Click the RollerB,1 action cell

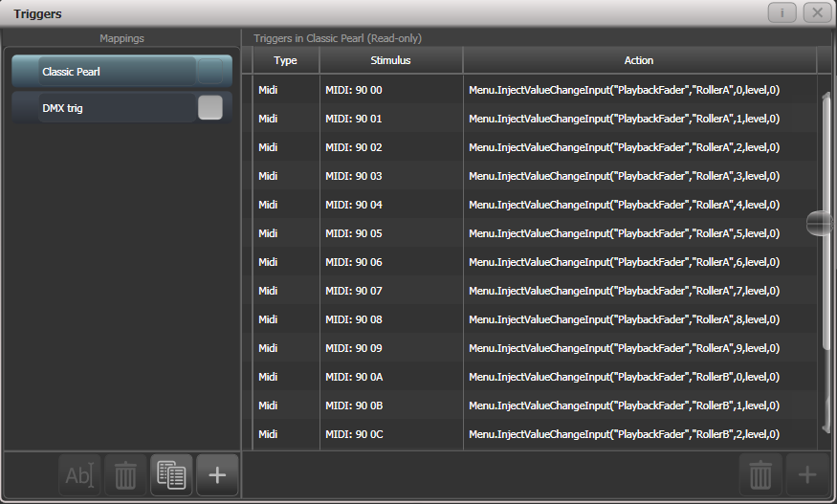(x=640, y=405)
